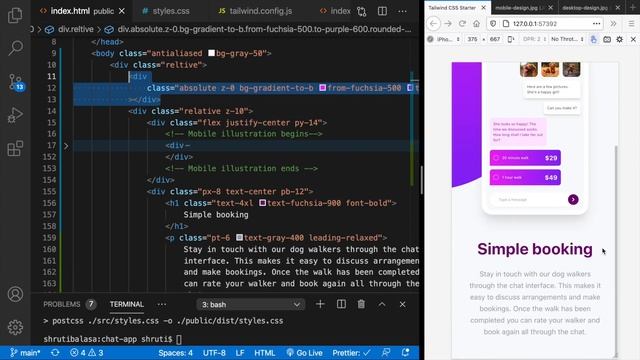Click the text-fuchsia-900 color swatch
Image resolution: width=640 pixels, height=360 pixels.
(x=262, y=203)
